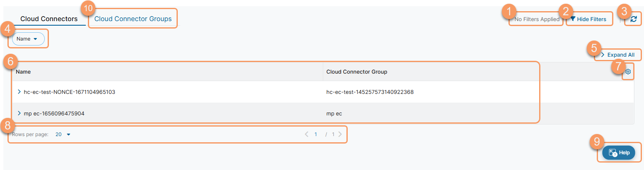The width and height of the screenshot is (644, 170).
Task: Go to previous page arrow
Action: click(x=307, y=134)
